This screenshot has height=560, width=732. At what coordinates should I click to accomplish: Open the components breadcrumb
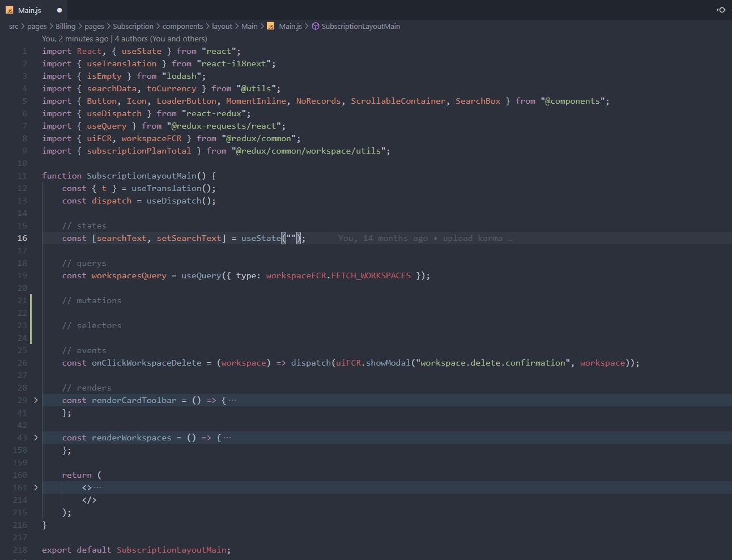point(182,26)
